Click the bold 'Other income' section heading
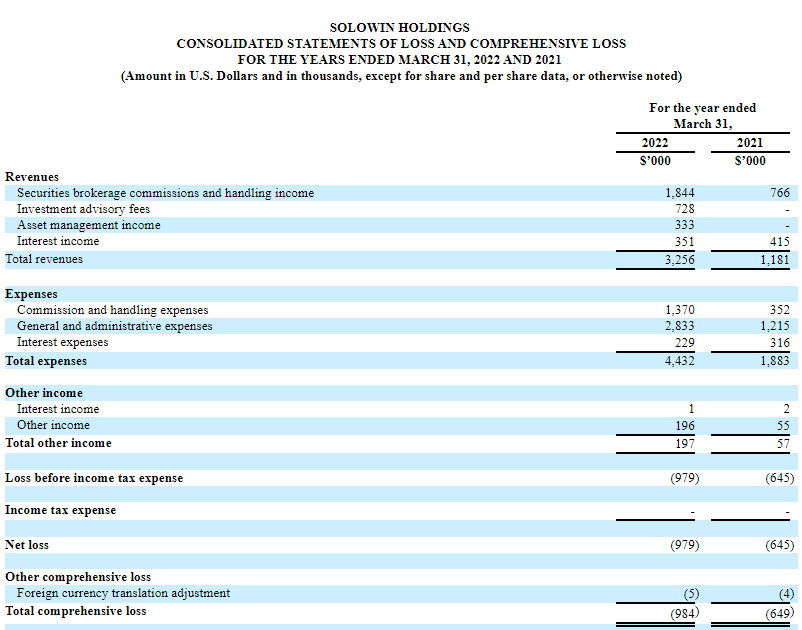 click(44, 393)
